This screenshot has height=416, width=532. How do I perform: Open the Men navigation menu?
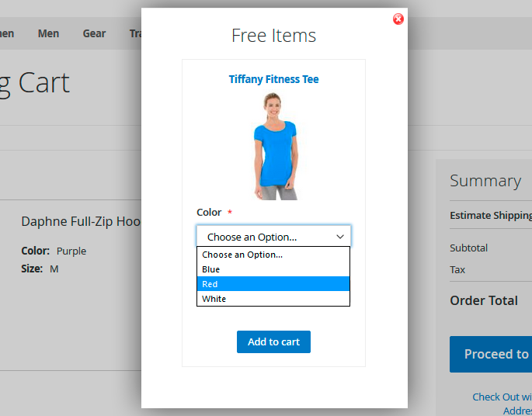(x=48, y=33)
